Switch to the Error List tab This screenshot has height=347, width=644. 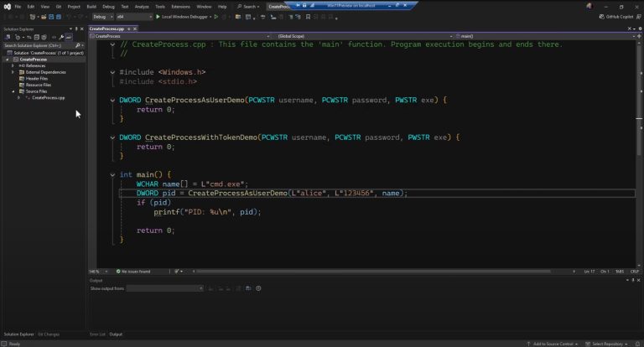97,334
